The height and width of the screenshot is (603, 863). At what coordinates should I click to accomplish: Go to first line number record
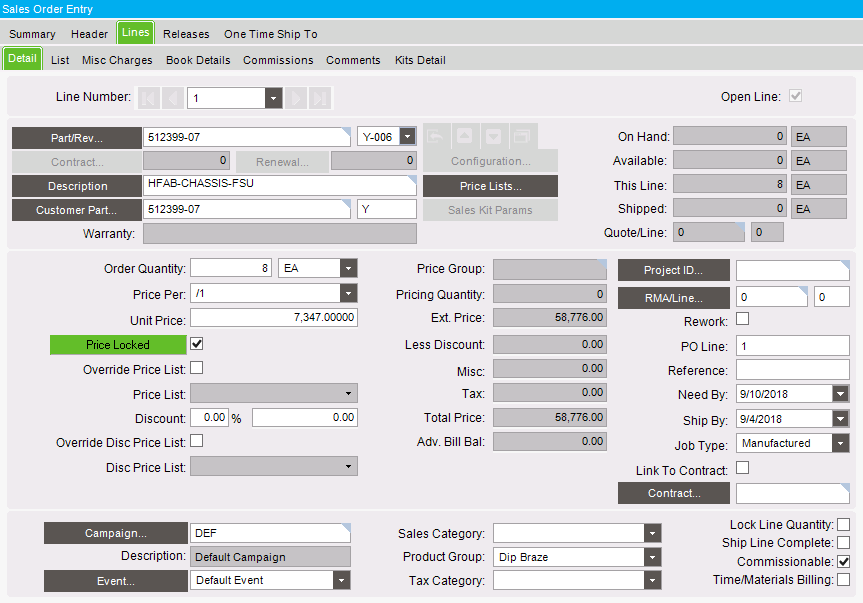(x=149, y=98)
